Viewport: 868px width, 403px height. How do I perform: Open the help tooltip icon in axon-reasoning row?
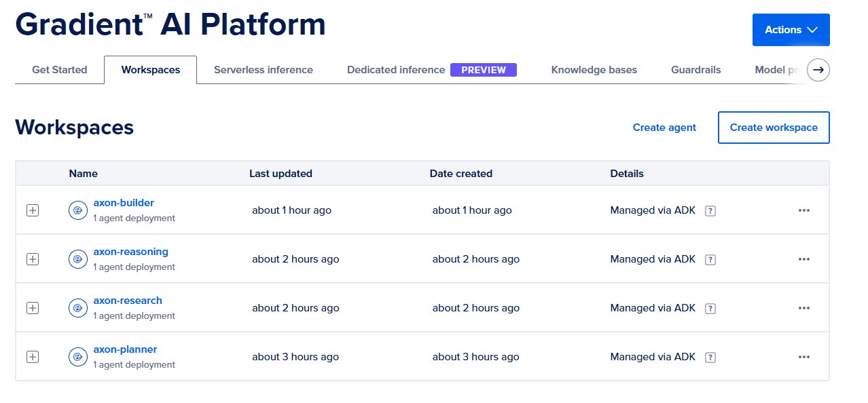(x=710, y=260)
